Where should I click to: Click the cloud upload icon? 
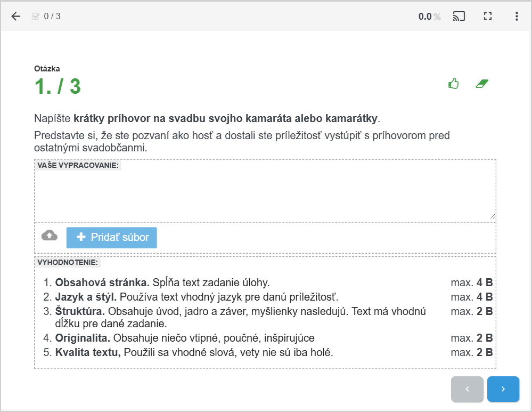pyautogui.click(x=50, y=236)
